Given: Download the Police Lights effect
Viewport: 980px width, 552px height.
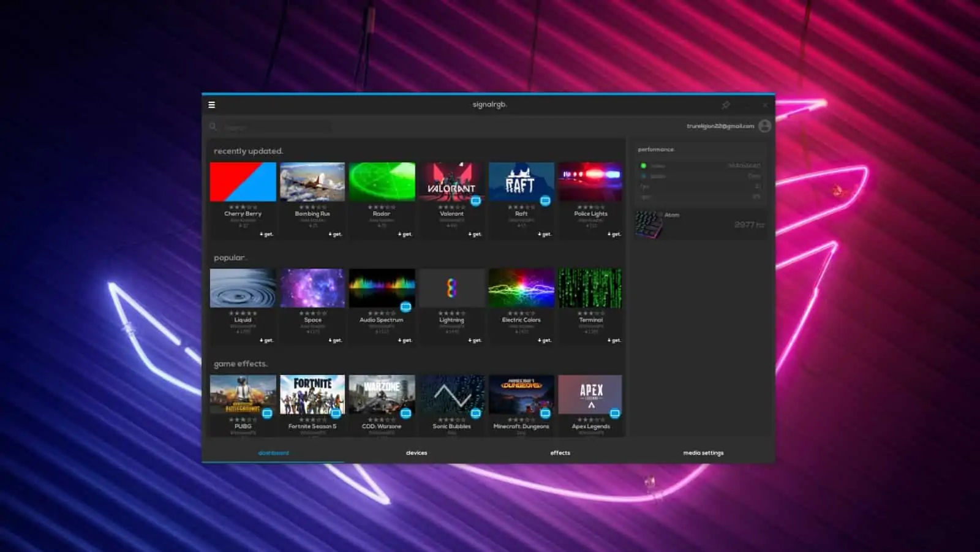Looking at the screenshot, I should pyautogui.click(x=614, y=234).
